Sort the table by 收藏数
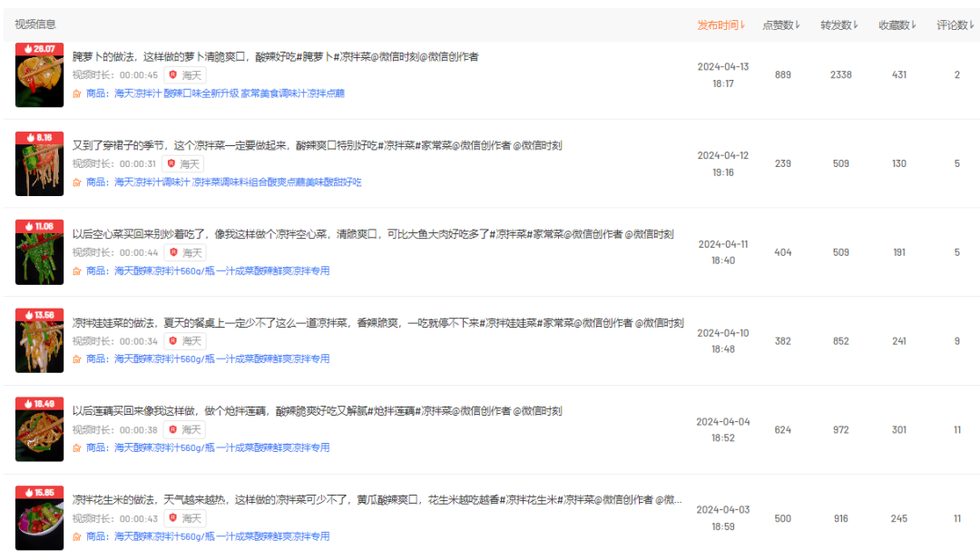This screenshot has width=980, height=560. pyautogui.click(x=897, y=25)
